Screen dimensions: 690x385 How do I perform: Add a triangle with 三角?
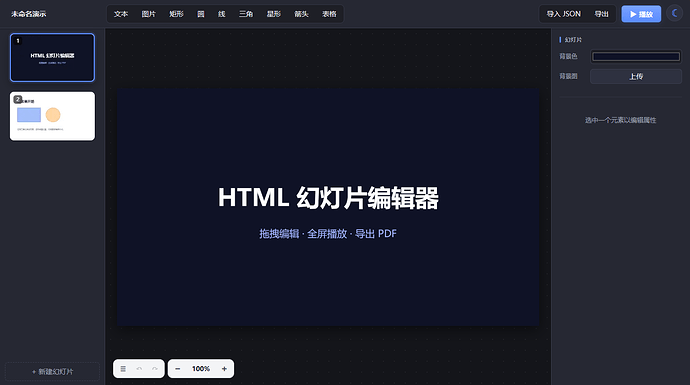246,14
